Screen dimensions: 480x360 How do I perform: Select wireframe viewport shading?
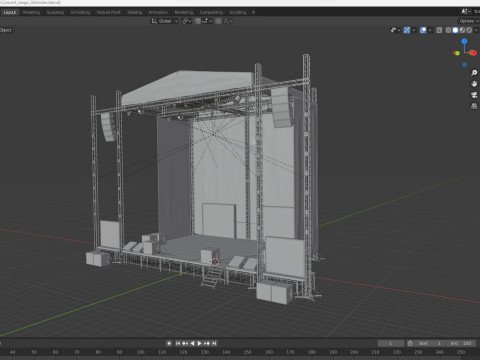click(x=448, y=30)
